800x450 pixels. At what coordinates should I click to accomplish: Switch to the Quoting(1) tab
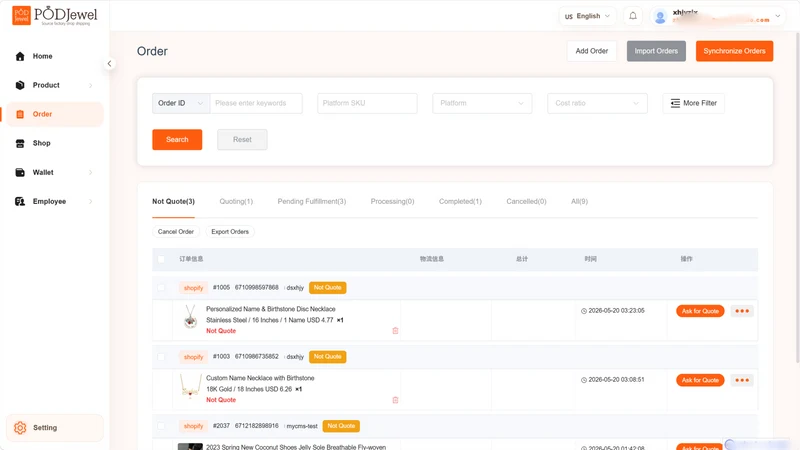point(236,202)
